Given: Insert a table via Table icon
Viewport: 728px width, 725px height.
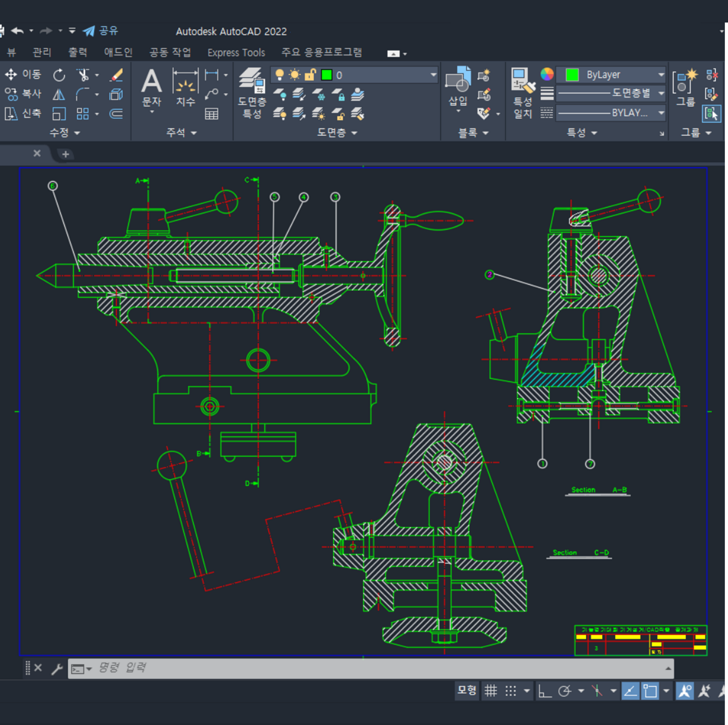Looking at the screenshot, I should tap(212, 113).
